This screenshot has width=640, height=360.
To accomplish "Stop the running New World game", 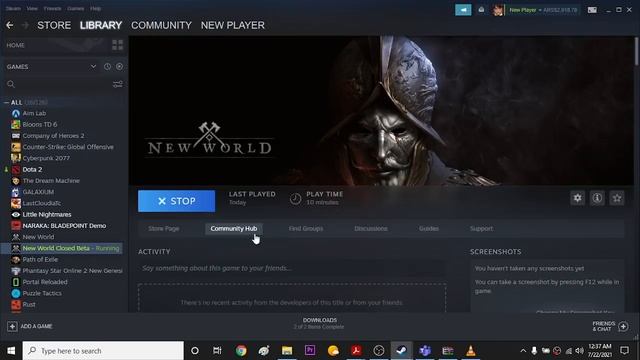I will [x=176, y=201].
